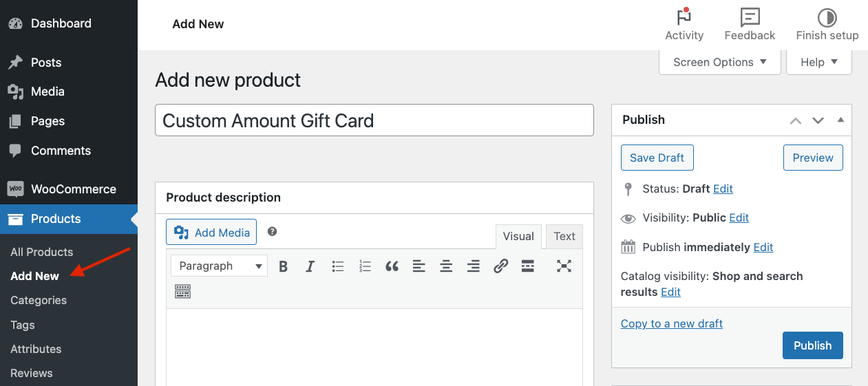Click inside the product description text area
Image resolution: width=868 pixels, height=386 pixels.
click(x=374, y=347)
